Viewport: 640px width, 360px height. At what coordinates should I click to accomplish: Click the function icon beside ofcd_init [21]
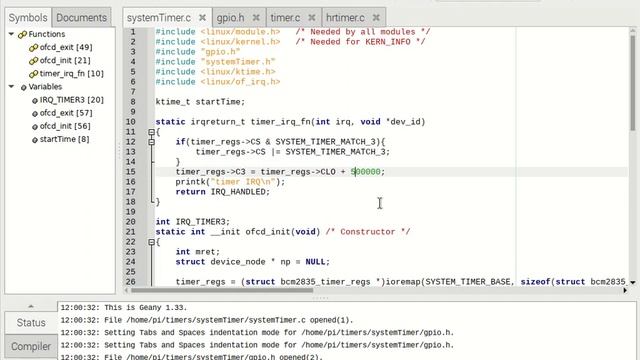(x=33, y=61)
